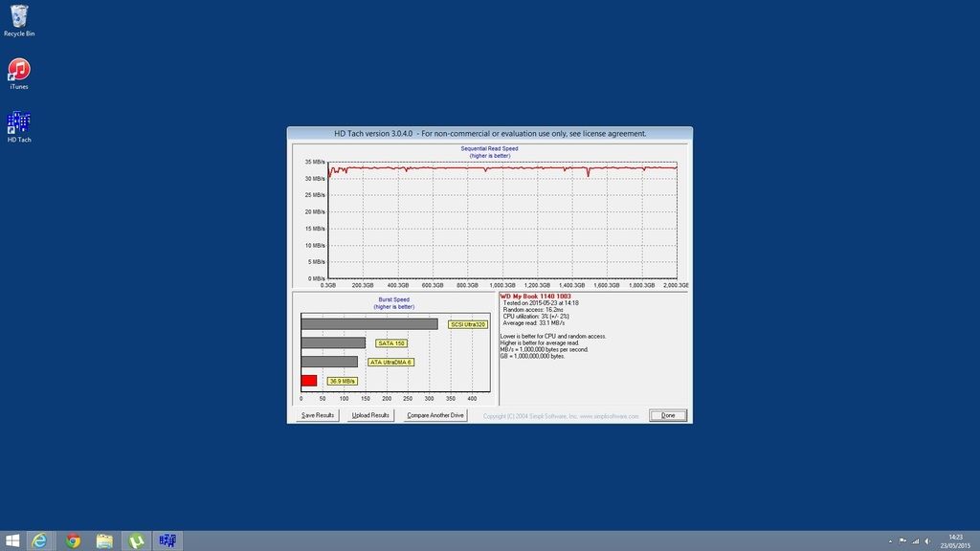Click the gray SCSI Ultra320 burst bar

369,324
